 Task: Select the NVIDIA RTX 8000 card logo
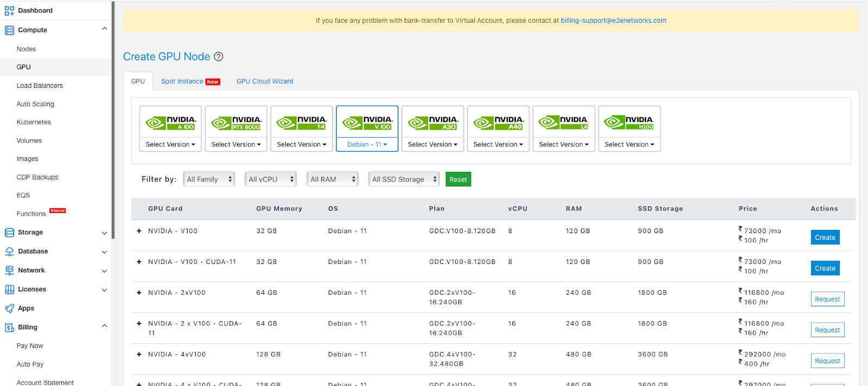(x=237, y=123)
